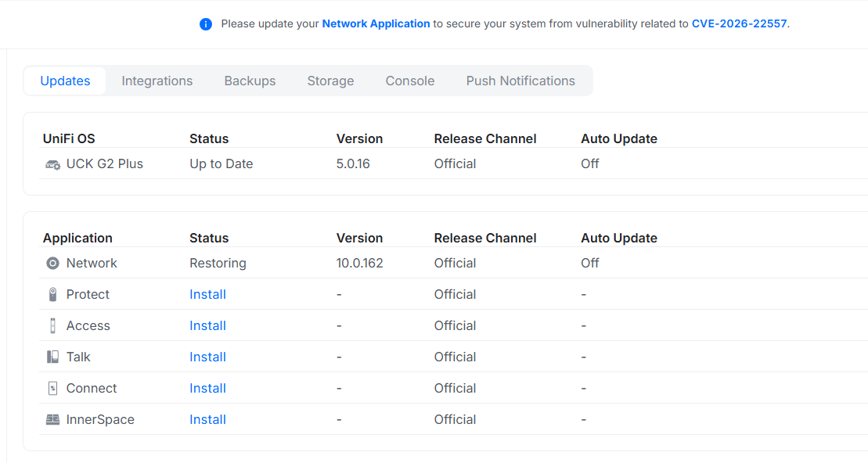Viewport: 868px width, 463px height.
Task: Go to the Storage tab
Action: (330, 81)
